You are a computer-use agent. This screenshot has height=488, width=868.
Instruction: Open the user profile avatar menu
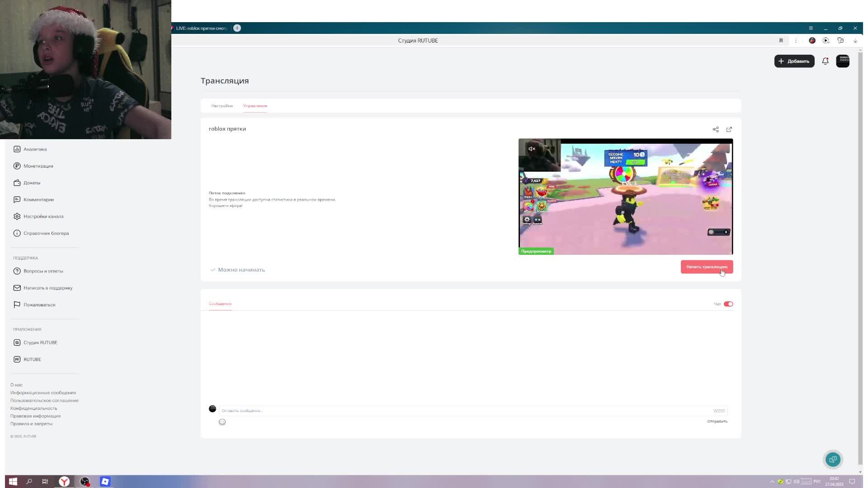point(843,61)
